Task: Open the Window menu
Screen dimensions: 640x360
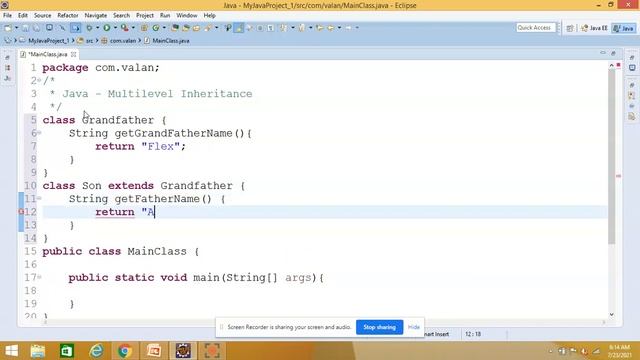Action: pyautogui.click(x=187, y=16)
